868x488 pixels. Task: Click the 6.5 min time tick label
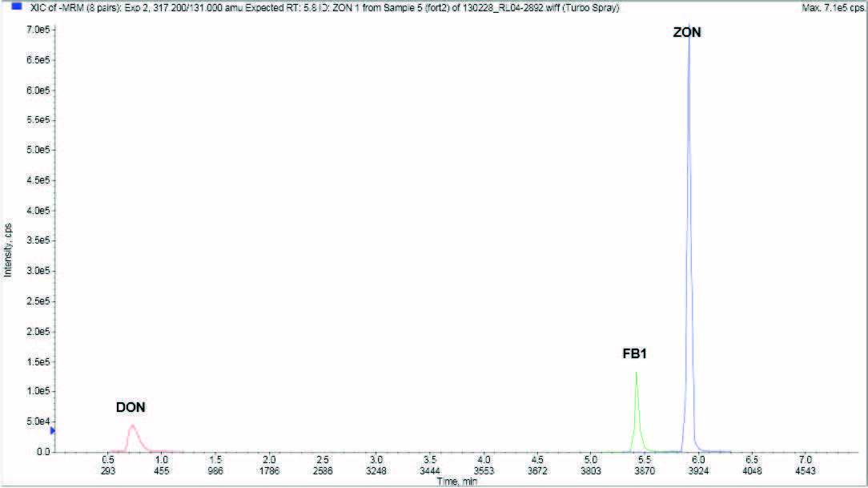[753, 460]
